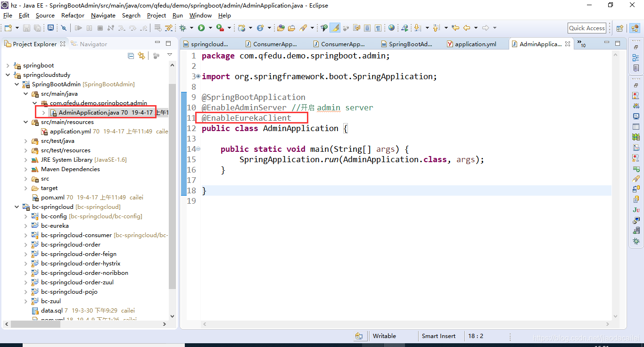644x347 pixels.
Task: Select the JRE System Library node
Action: pyautogui.click(x=79, y=160)
